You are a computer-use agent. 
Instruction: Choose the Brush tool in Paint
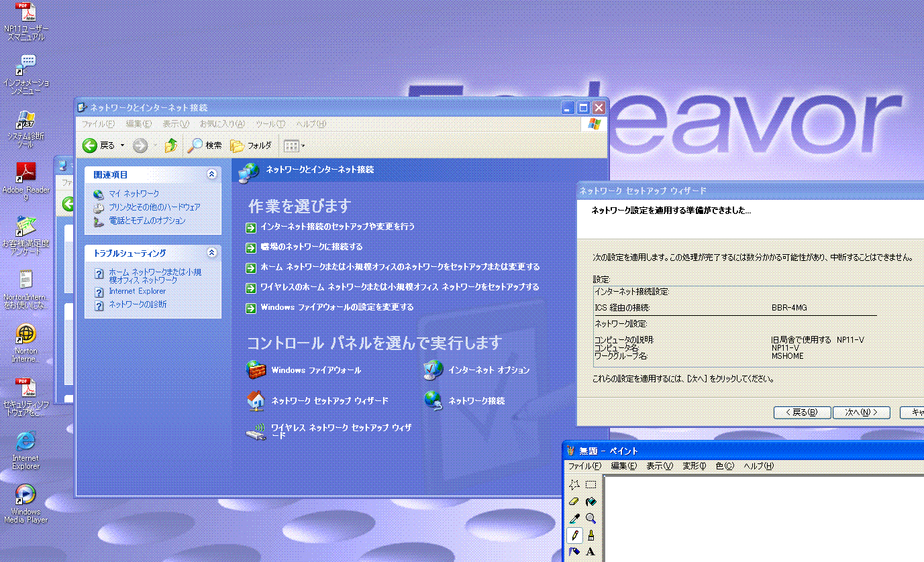pyautogui.click(x=591, y=535)
